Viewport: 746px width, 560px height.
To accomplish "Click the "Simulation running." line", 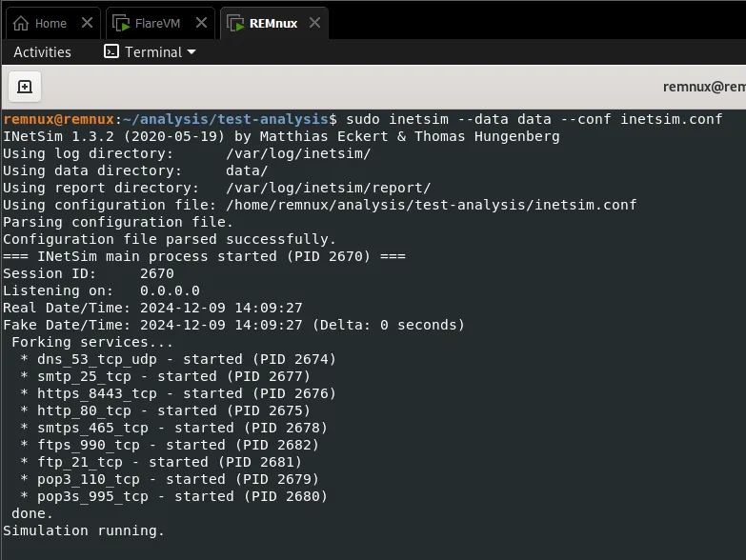I will [84, 530].
